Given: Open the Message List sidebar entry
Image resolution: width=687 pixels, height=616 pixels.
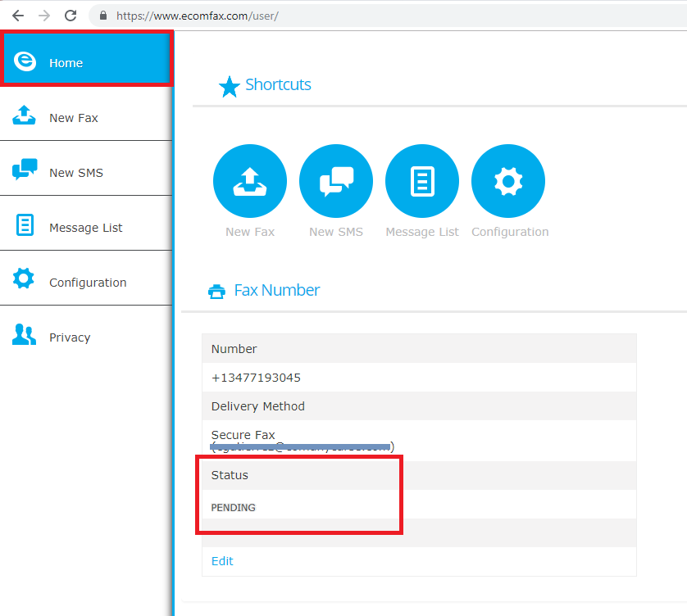Looking at the screenshot, I should 87,224.
